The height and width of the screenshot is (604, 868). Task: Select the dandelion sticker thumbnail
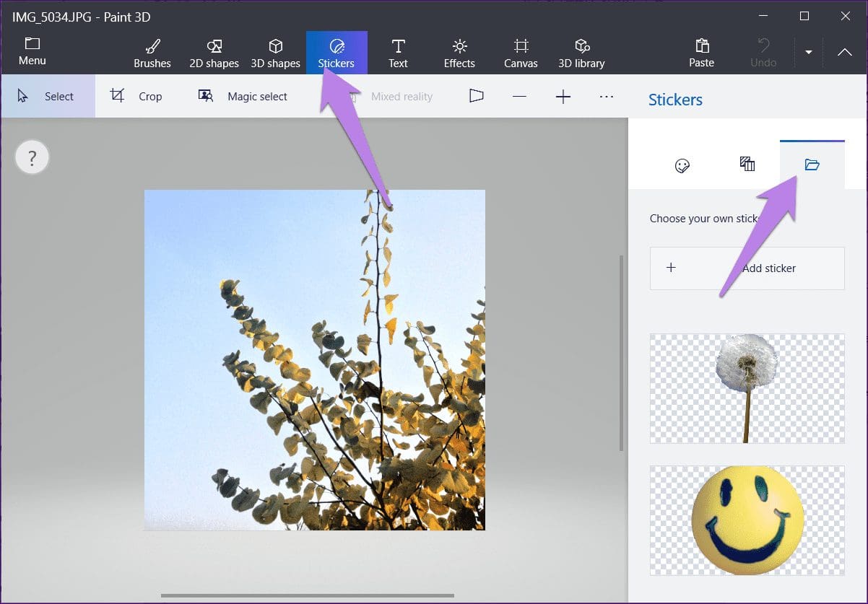coord(747,388)
